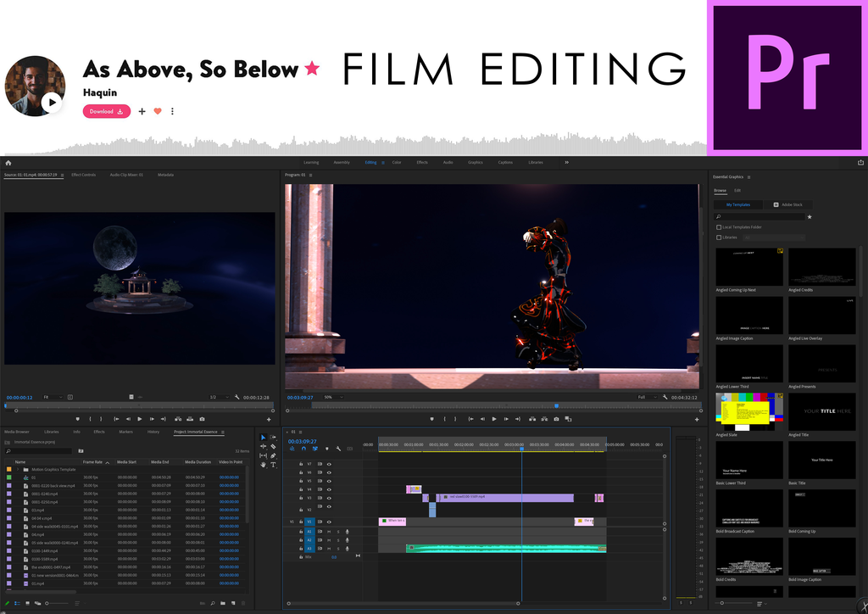
Task: Hide the V3 video track with eye icon
Action: [x=329, y=498]
